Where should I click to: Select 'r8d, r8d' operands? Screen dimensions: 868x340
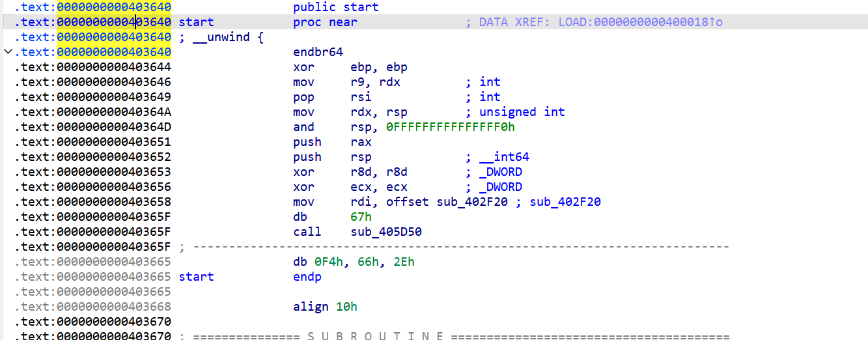[379, 172]
